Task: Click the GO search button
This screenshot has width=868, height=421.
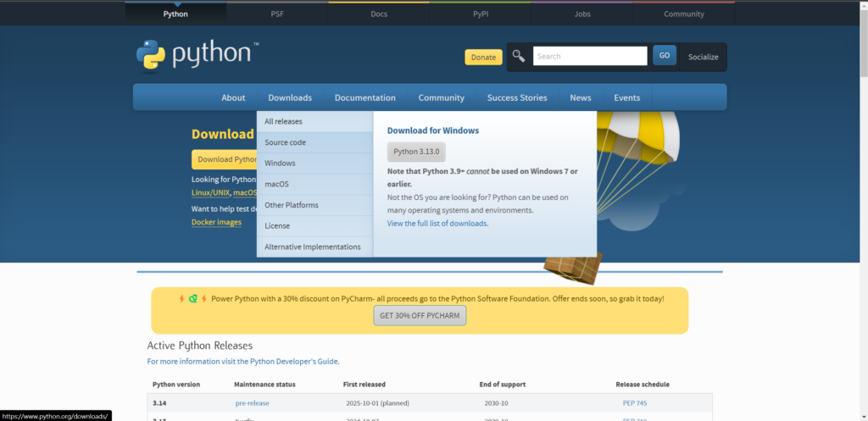Action: [665, 55]
